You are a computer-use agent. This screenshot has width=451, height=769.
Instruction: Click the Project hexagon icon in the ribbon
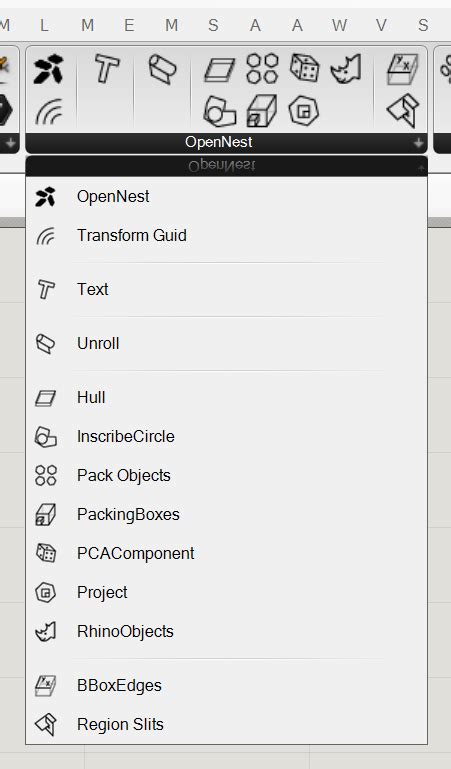(x=304, y=110)
